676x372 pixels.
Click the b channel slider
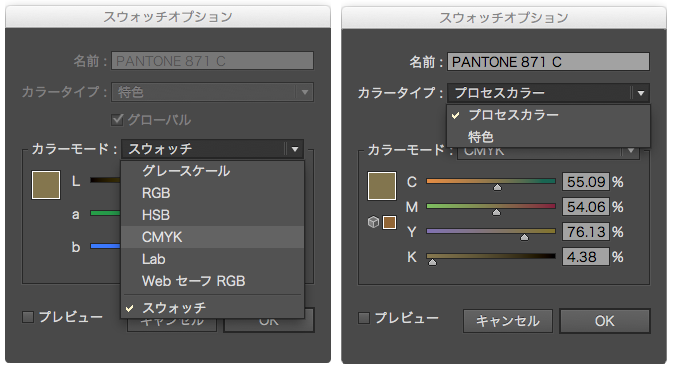[106, 246]
